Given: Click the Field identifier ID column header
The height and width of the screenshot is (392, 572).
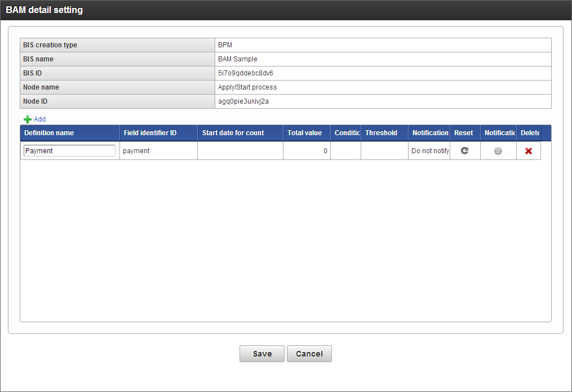Looking at the screenshot, I should click(159, 133).
